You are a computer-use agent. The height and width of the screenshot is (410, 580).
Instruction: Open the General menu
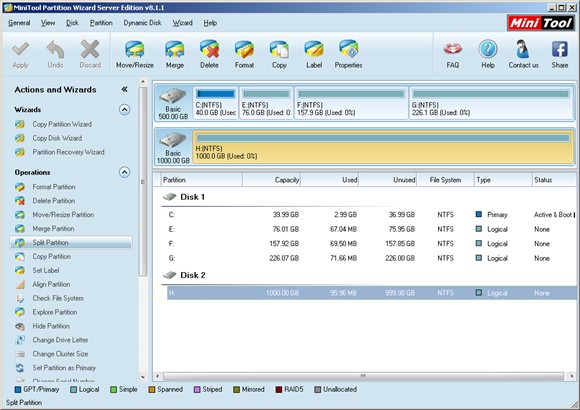coord(19,23)
